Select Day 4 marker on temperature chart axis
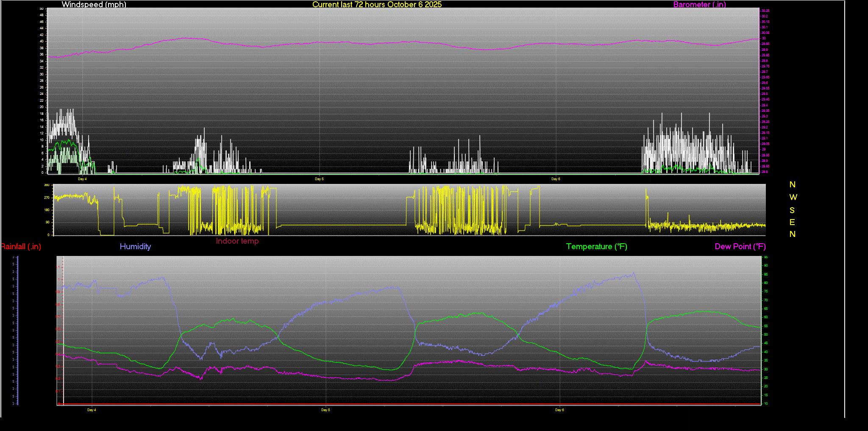Viewport: 868px width, 431px height. (92, 410)
